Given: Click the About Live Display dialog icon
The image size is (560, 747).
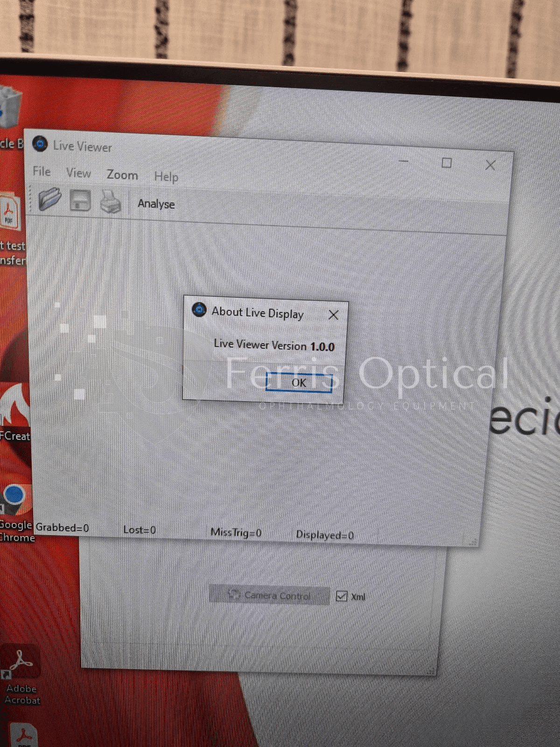Looking at the screenshot, I should pyautogui.click(x=199, y=310).
